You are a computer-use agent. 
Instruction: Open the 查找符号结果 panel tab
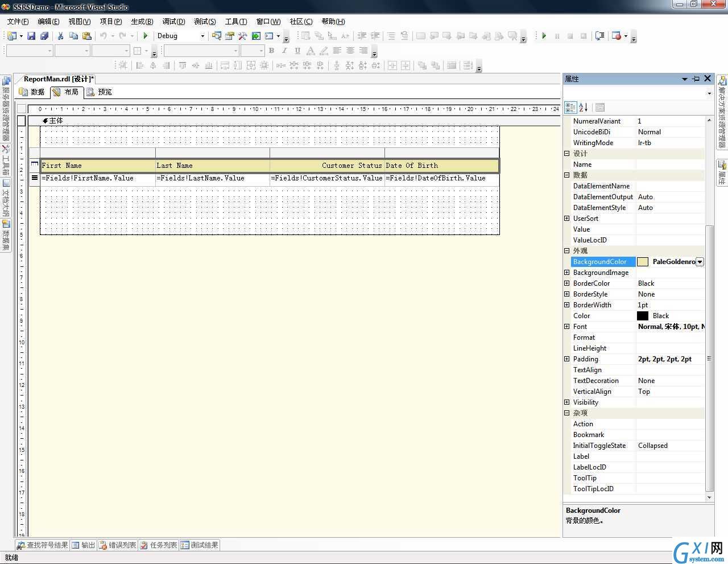click(x=42, y=545)
